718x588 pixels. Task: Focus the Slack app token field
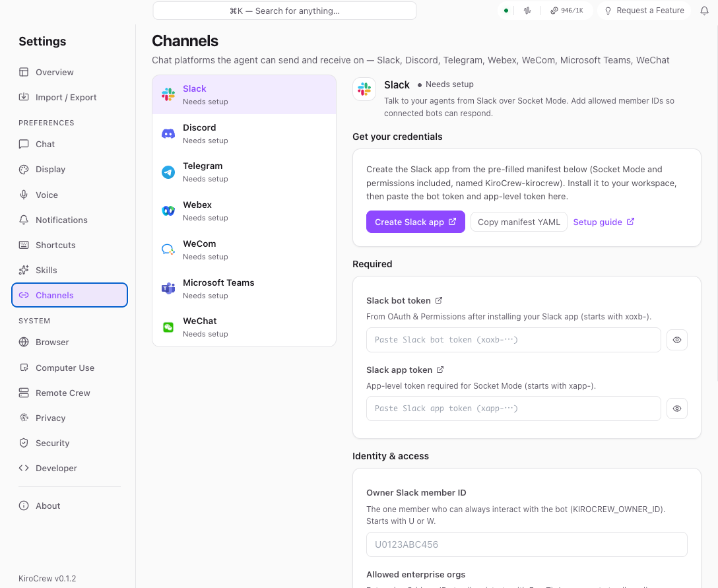(513, 408)
